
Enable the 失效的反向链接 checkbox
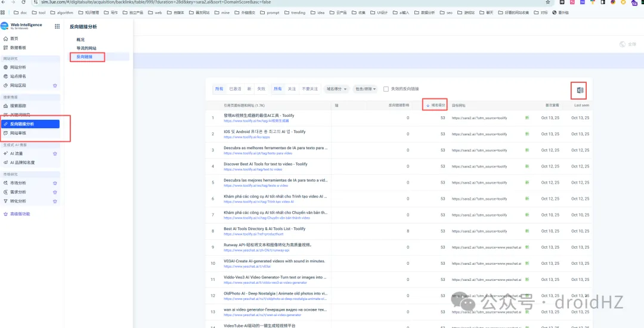pos(386,89)
